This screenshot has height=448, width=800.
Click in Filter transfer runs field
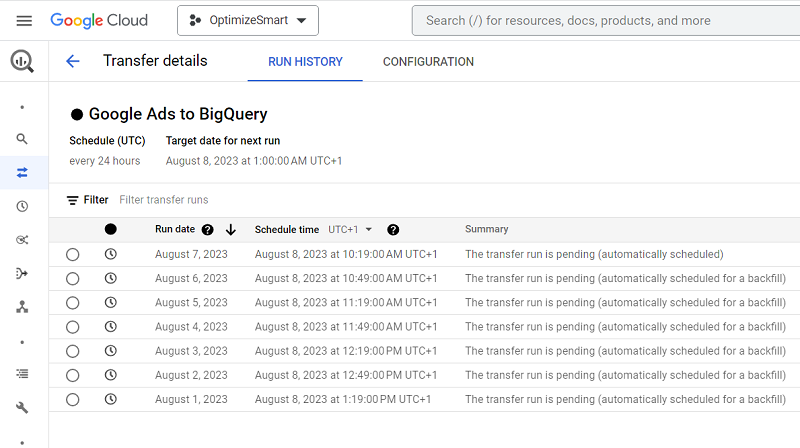click(164, 200)
